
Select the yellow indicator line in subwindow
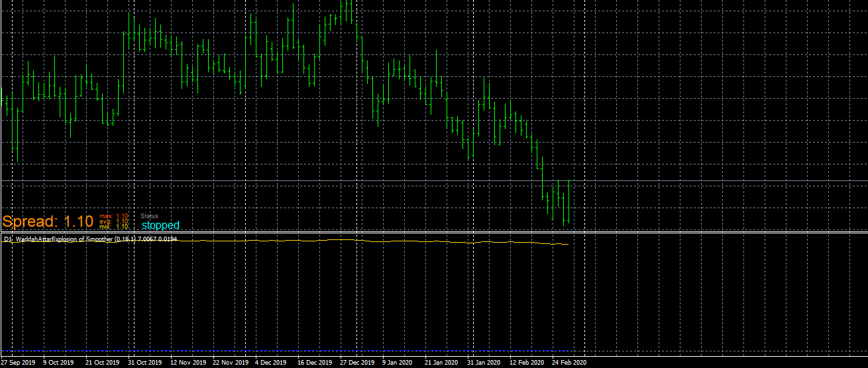click(x=285, y=241)
